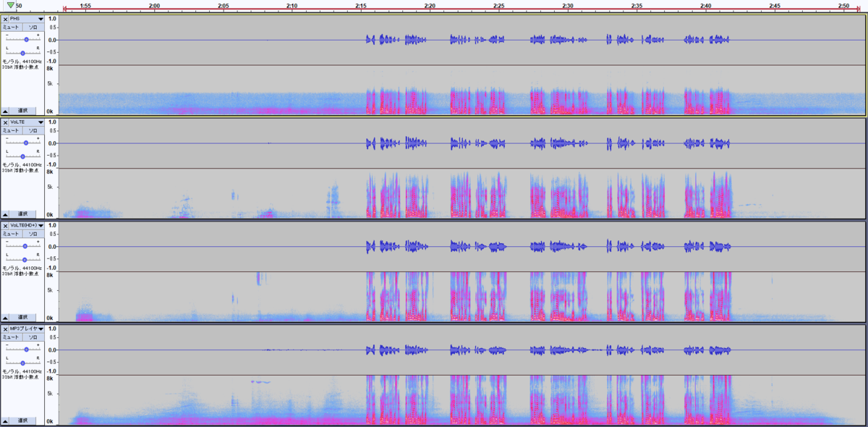Screen dimensions: 868x427
Task: Open the MP3プレイヤ track dropdown menu
Action: (x=27, y=329)
